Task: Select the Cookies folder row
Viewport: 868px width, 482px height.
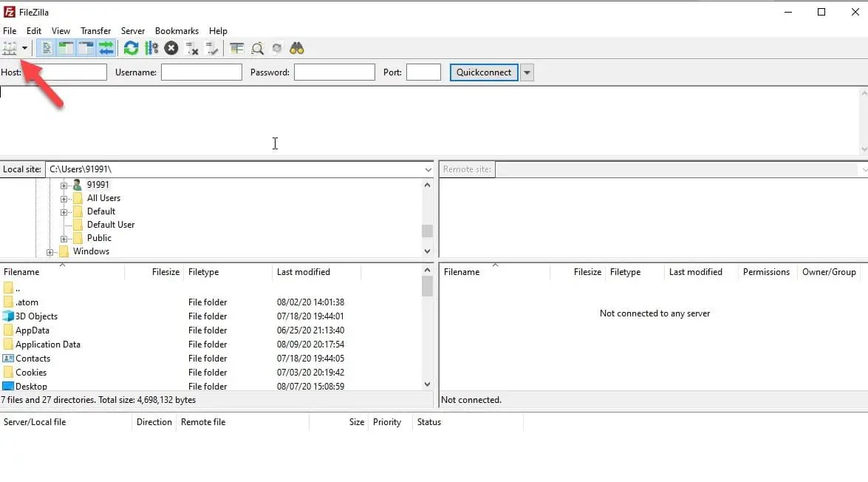Action: (211, 373)
